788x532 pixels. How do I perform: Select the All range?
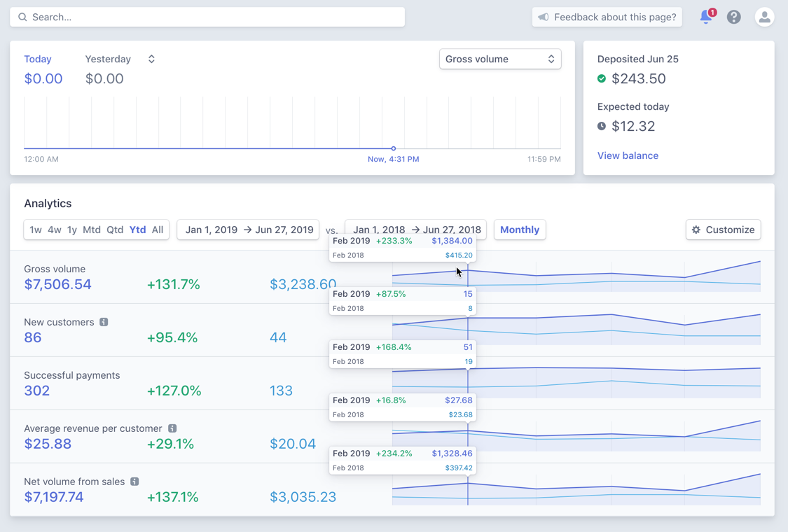pos(158,230)
